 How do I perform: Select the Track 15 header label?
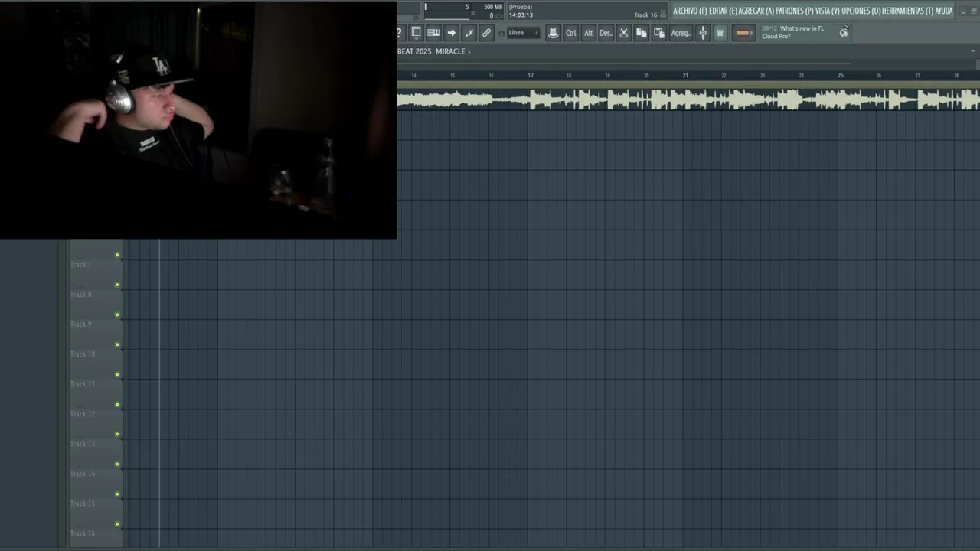83,504
